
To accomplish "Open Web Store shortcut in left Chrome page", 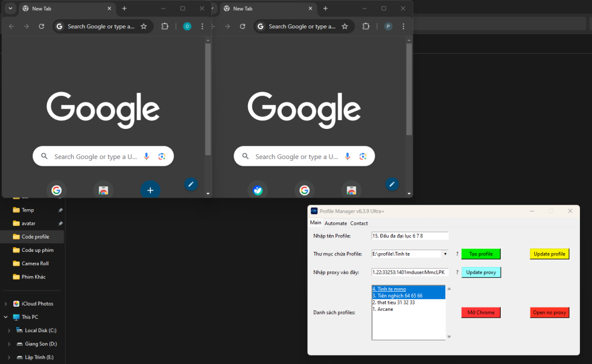I will pyautogui.click(x=103, y=190).
